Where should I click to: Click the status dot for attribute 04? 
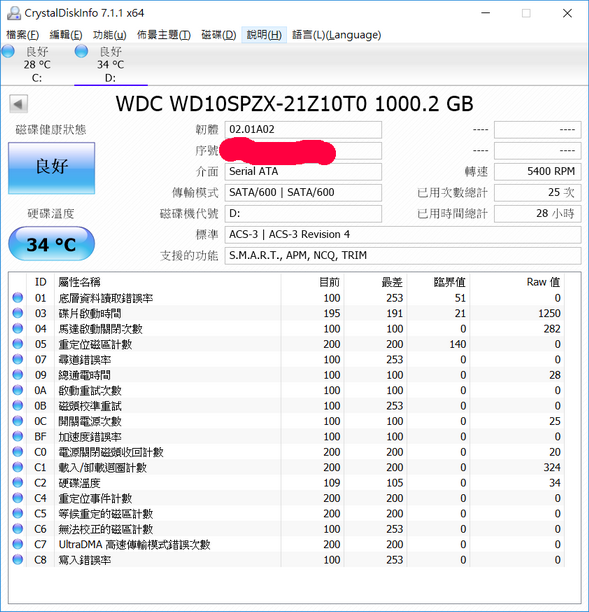click(18, 329)
